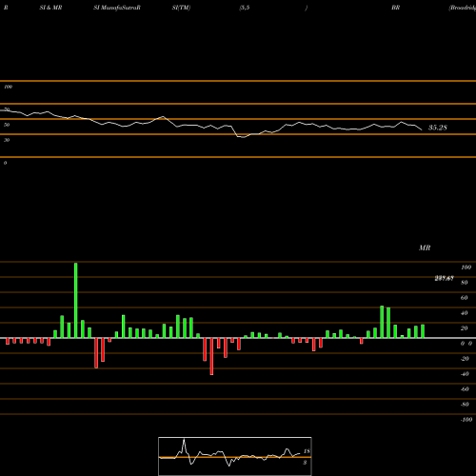Click the '18' value in mini chart
476x476 pixels.
coord(307,451)
